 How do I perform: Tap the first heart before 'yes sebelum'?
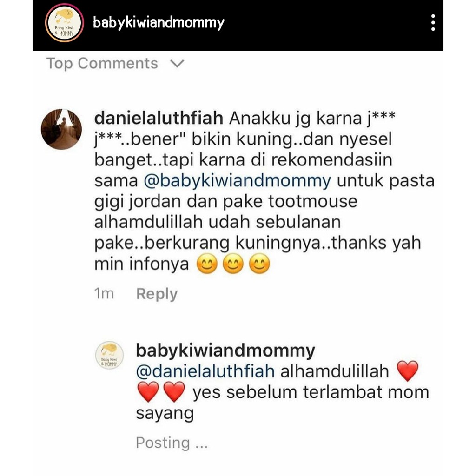148,392
